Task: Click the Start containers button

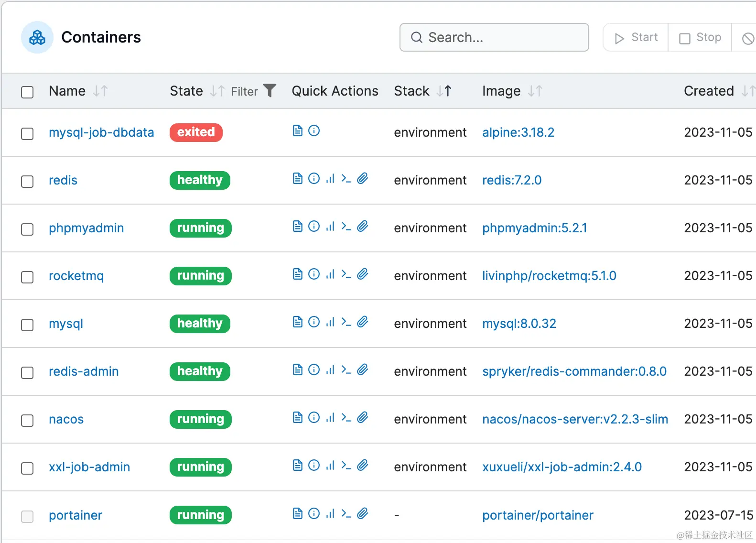Action: (636, 37)
